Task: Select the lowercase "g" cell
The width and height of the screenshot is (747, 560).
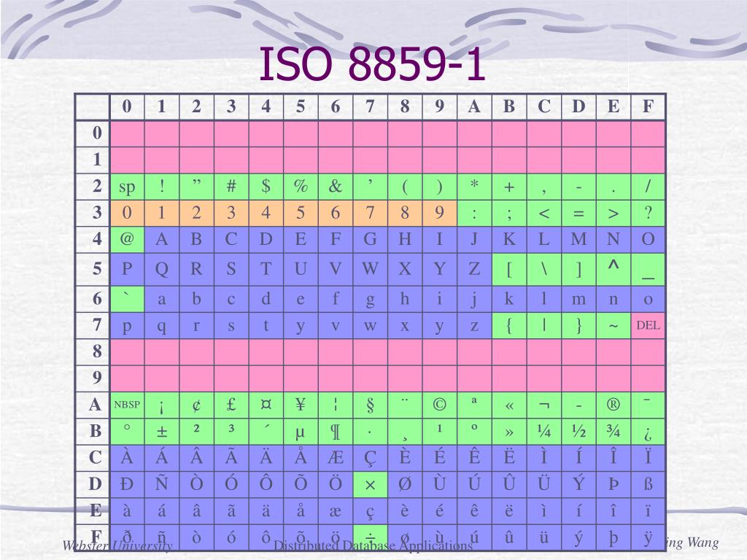Action: pos(370,300)
